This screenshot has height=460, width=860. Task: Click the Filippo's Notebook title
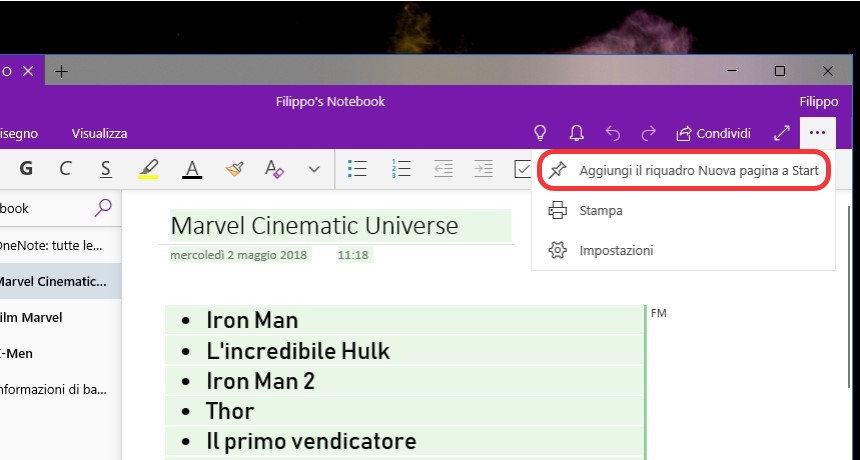point(330,101)
